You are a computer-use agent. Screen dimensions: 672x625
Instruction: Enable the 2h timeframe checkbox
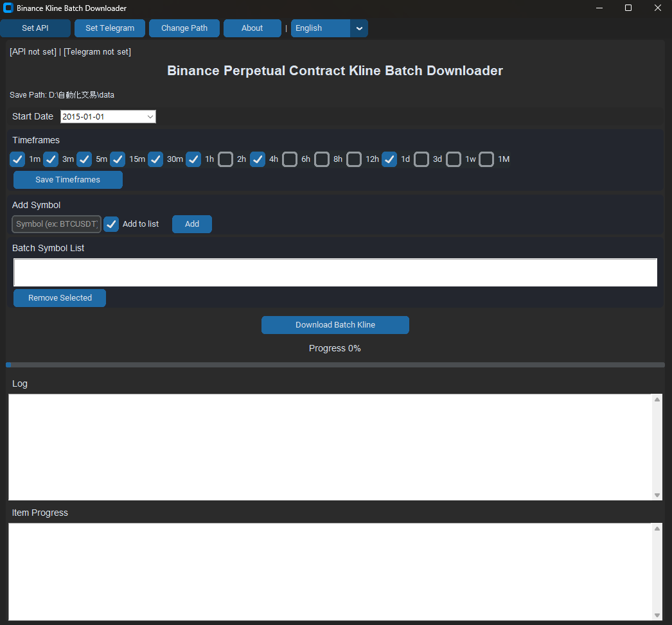click(225, 159)
